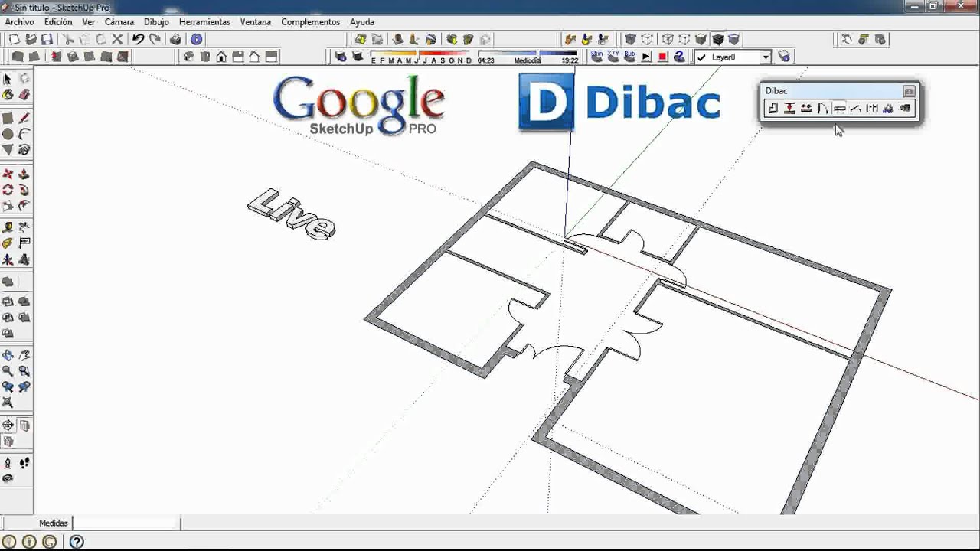Viewport: 980px width, 551px height.
Task: Open the Ventana menu
Action: pos(256,22)
